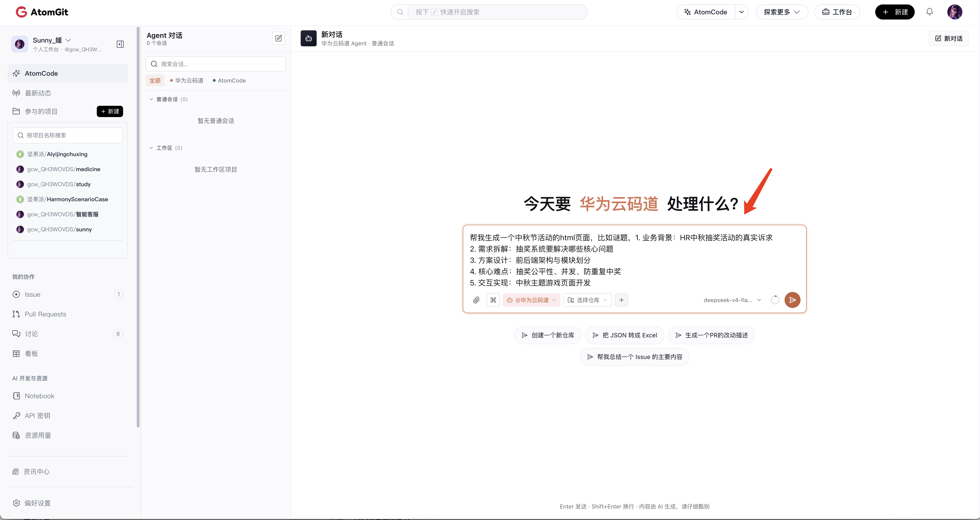Open 看板 board in sidebar

68,354
